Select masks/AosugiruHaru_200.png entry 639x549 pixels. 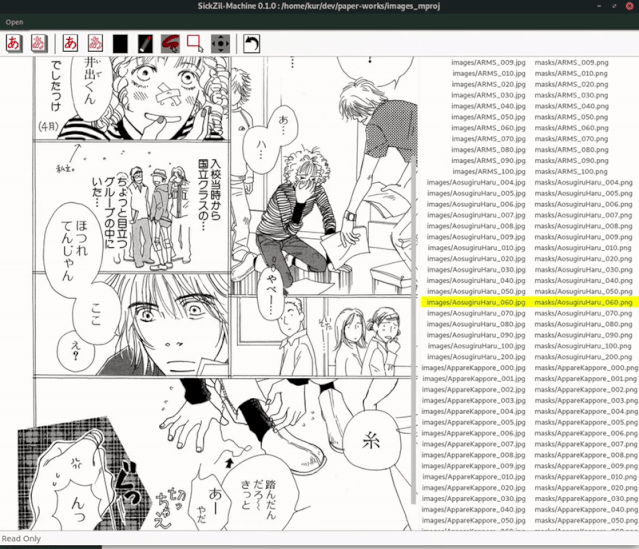pos(584,357)
